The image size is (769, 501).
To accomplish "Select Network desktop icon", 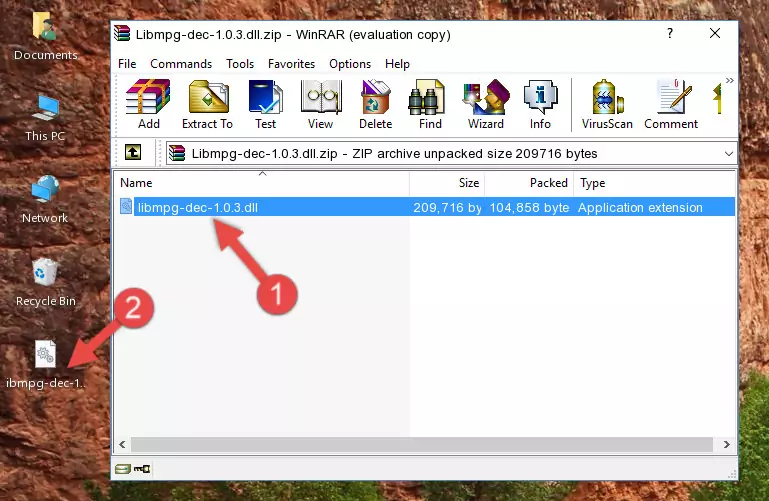I will click(45, 200).
